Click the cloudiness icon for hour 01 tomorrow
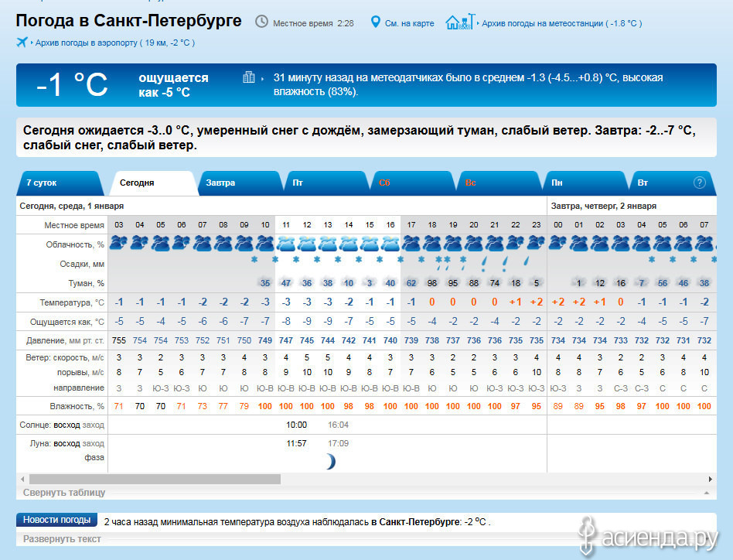The width and height of the screenshot is (733, 560). tap(578, 244)
